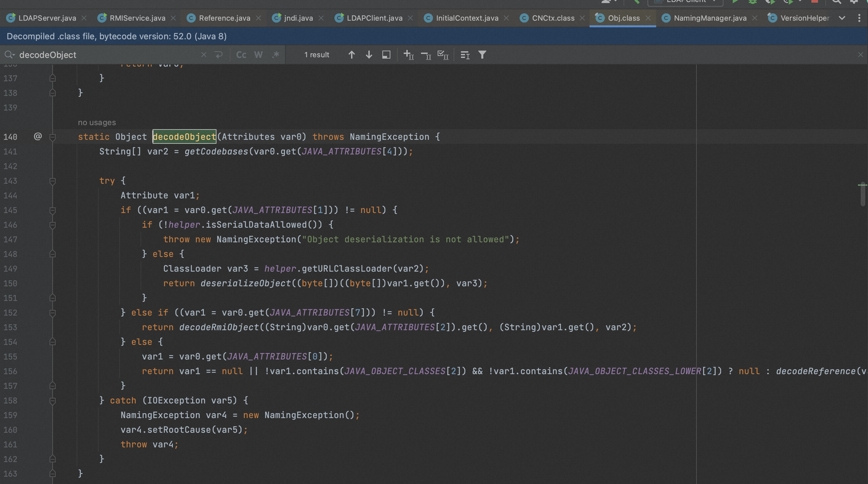Viewport: 868px width, 484px height.
Task: Go to previous occurrence with up arrow
Action: point(351,55)
